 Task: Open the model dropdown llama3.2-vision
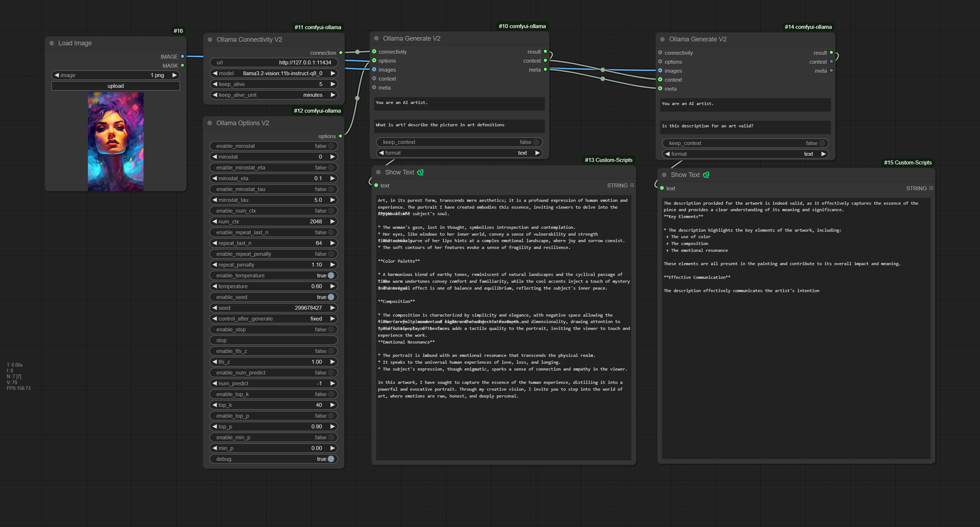point(274,73)
